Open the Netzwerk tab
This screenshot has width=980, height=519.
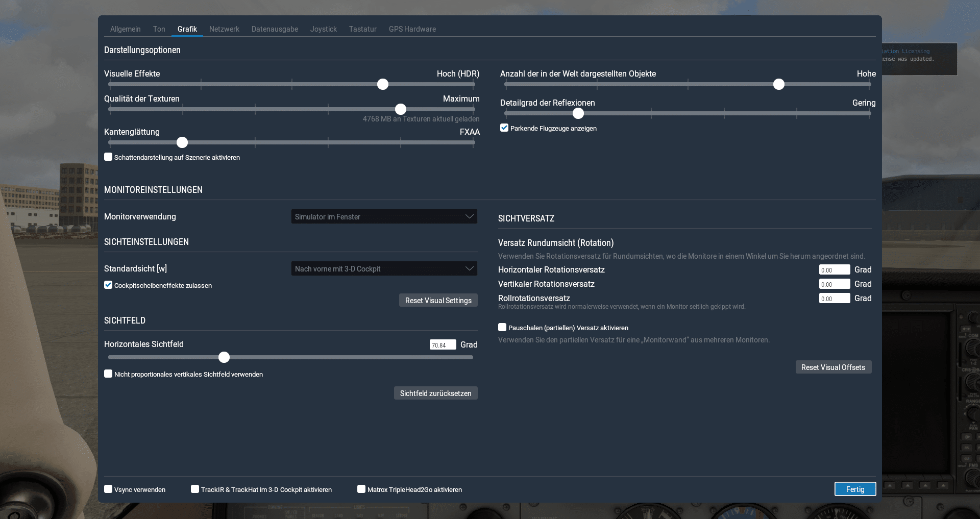pyautogui.click(x=224, y=29)
